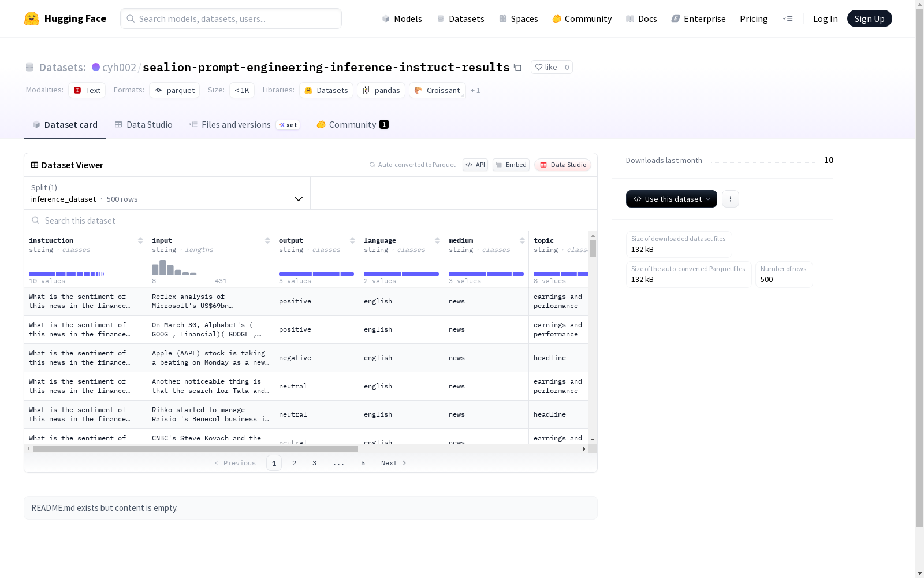Screen dimensions: 924x578
Task: Open the Models page
Action: pos(402,18)
